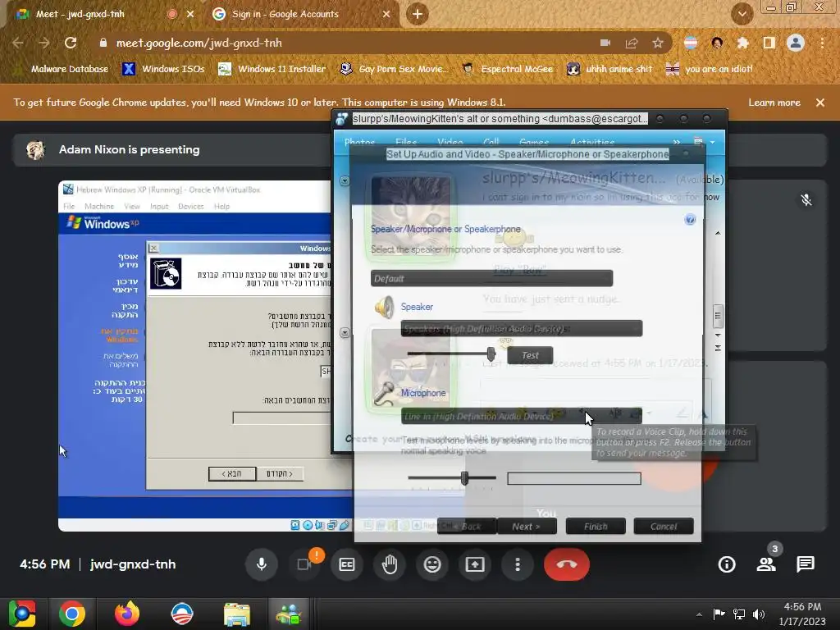Open Line In microphone device dropdown
The image size is (840, 630).
[x=521, y=416]
